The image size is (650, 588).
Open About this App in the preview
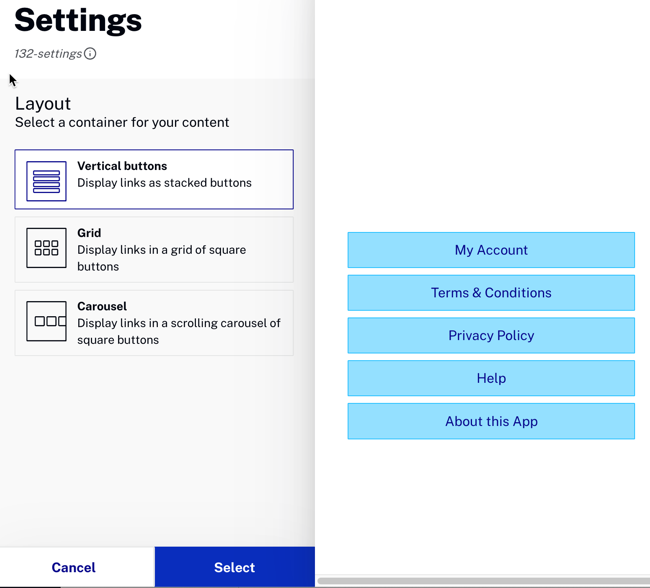(491, 421)
